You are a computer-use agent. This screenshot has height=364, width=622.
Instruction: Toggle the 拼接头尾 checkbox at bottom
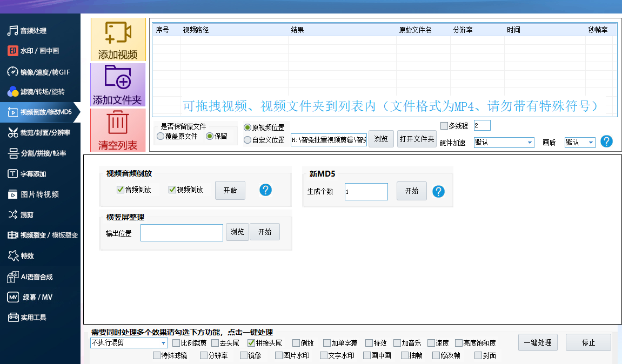251,343
